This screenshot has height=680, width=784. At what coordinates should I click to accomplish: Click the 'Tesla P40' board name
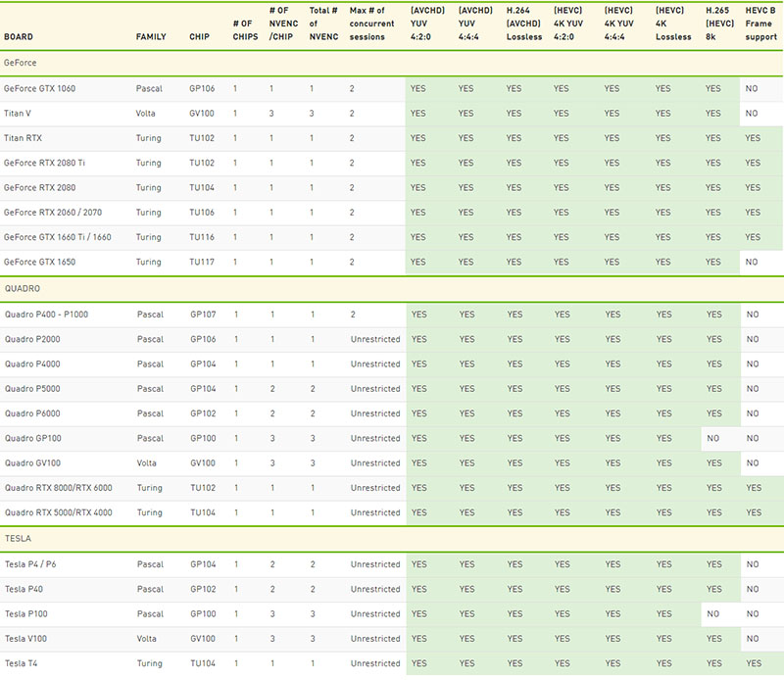click(24, 589)
